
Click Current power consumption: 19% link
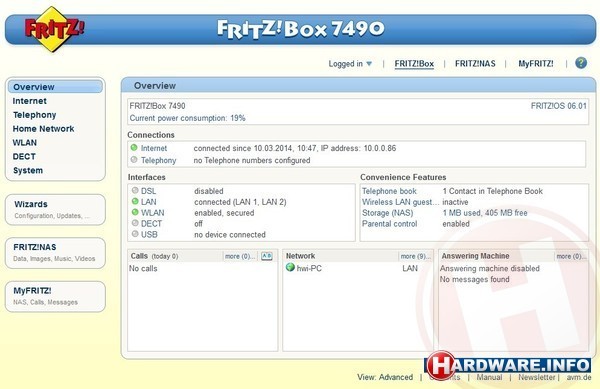tap(188, 118)
